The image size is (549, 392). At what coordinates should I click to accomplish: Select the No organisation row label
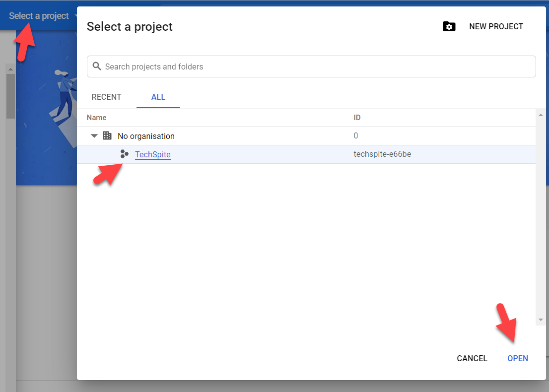(x=146, y=136)
